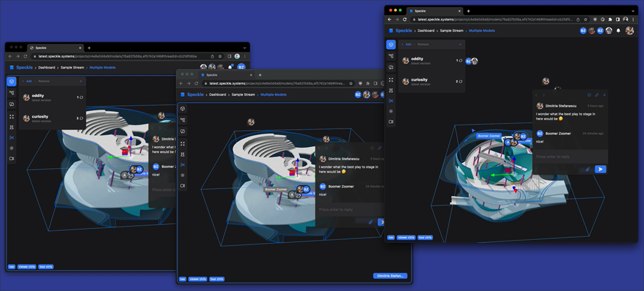Open comments chat icon in right window sidebar
Screen dimensions: 644x291
click(391, 67)
